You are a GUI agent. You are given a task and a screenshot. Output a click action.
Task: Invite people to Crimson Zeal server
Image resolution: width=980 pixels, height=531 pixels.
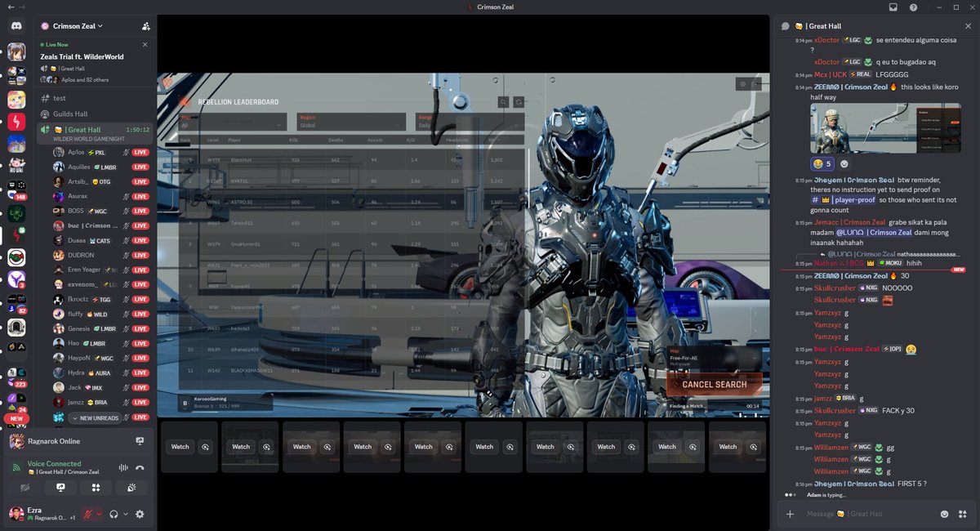click(x=145, y=26)
